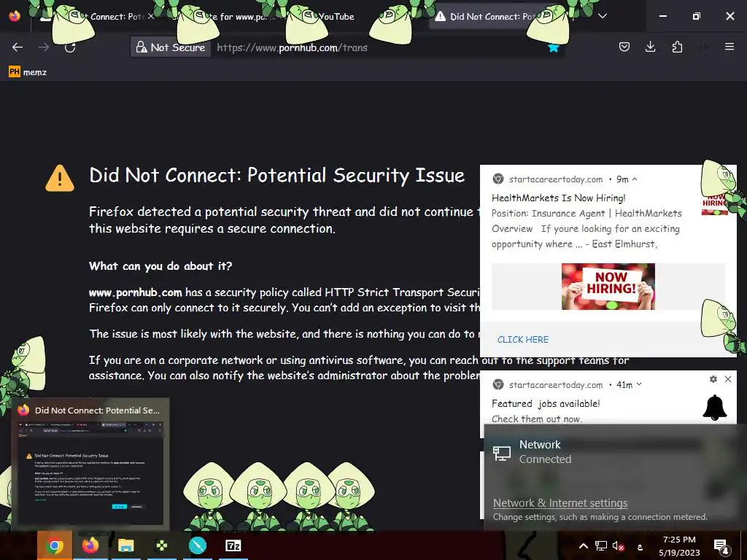Open the memz bookmark in bookmarks toolbar

point(28,72)
